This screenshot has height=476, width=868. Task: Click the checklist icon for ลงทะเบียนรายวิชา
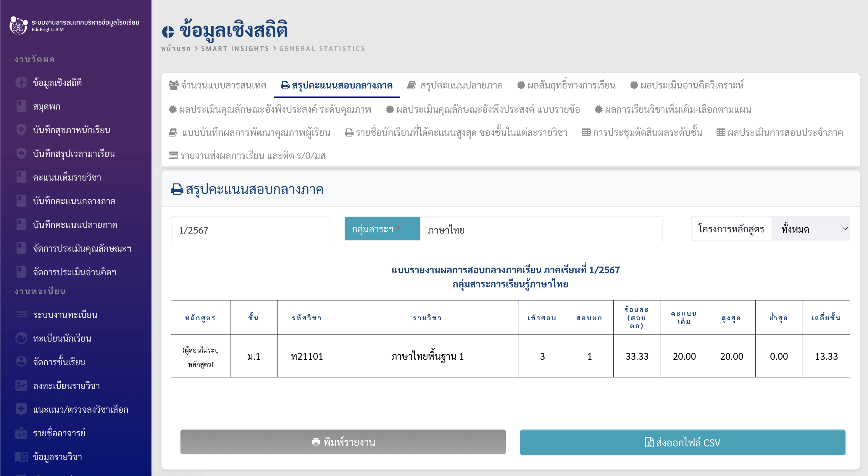pos(21,385)
